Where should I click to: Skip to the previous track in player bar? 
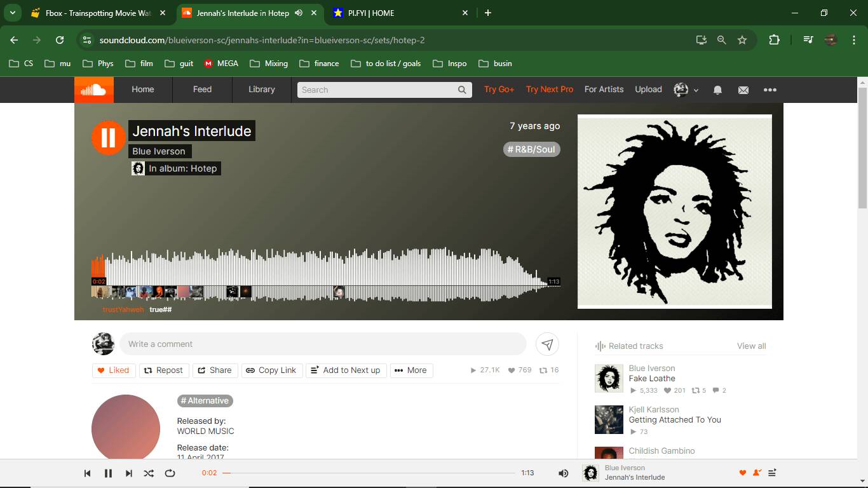[88, 473]
